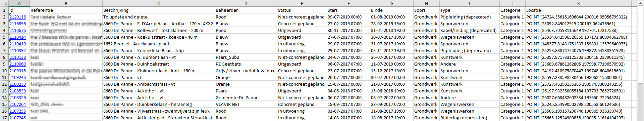This screenshot has width=644, height=121.
Task: Select row 10 header
Action: [x=4, y=71]
